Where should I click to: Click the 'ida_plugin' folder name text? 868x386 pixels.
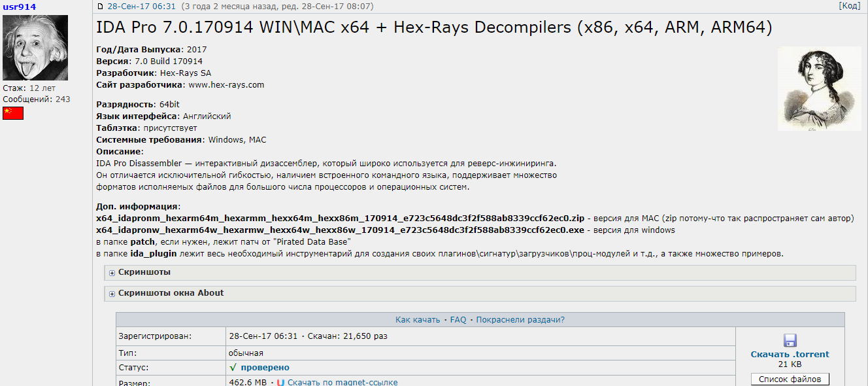(154, 254)
